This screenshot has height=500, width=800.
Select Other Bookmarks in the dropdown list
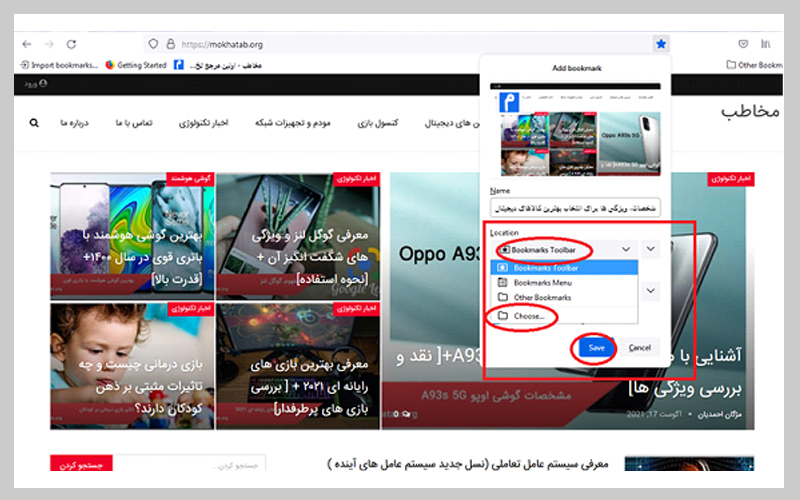(x=564, y=297)
